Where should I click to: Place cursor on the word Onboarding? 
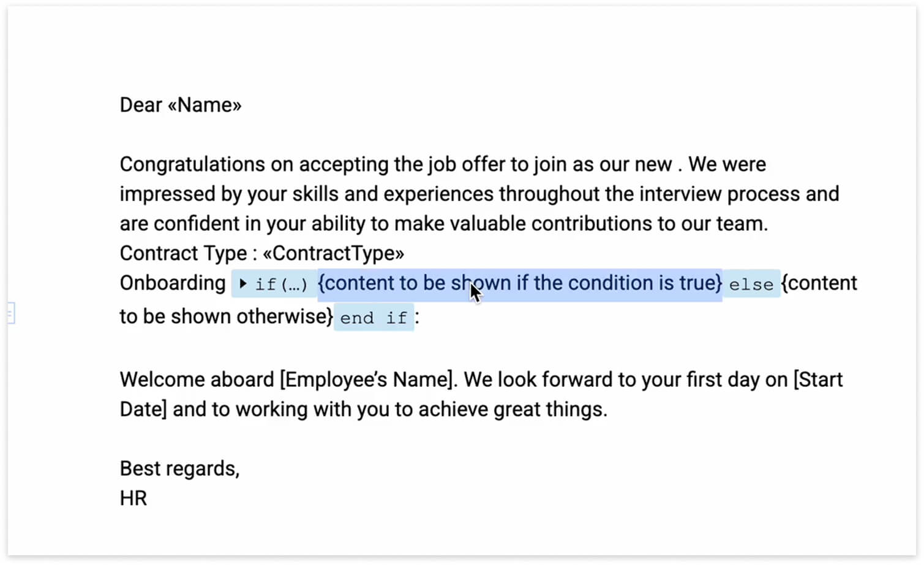[x=173, y=283]
